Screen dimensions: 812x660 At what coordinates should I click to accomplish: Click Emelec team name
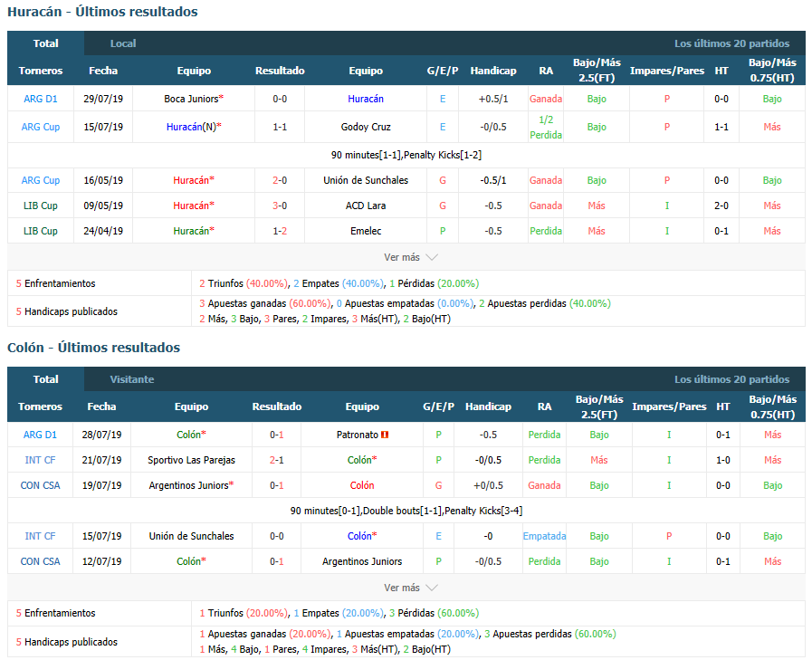click(x=366, y=231)
